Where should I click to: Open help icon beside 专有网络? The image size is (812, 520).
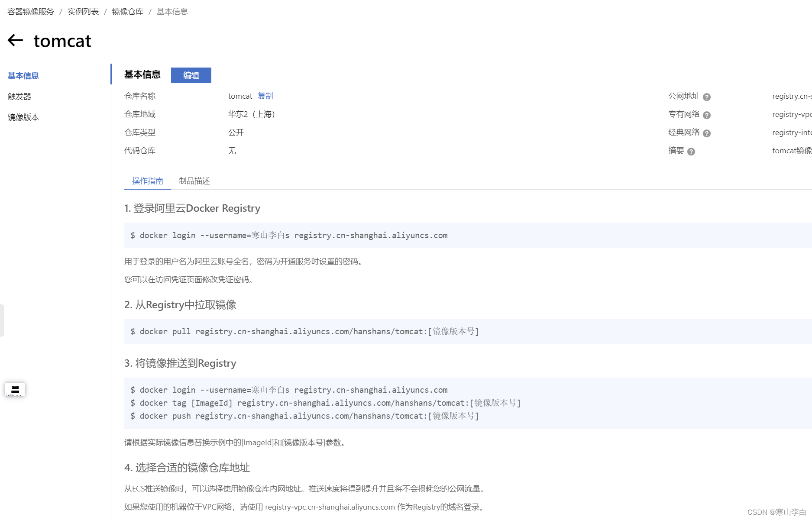click(706, 115)
